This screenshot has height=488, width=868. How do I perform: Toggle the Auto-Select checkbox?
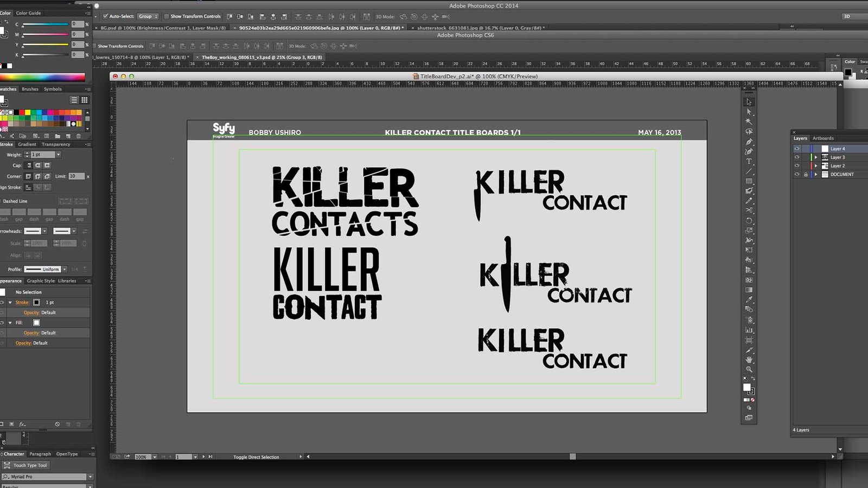pos(105,16)
